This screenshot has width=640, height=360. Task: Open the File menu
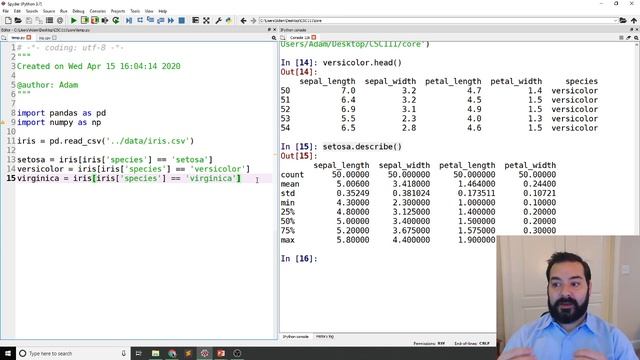click(x=6, y=11)
